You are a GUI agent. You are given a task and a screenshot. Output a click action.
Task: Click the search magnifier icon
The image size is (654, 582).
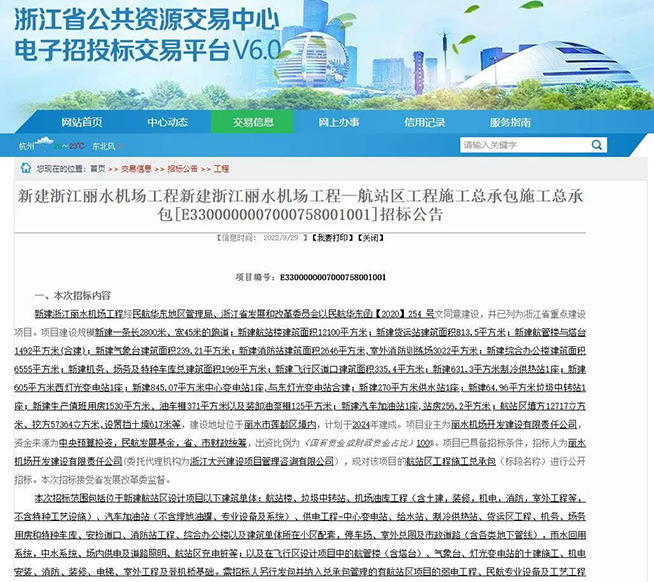(596, 145)
